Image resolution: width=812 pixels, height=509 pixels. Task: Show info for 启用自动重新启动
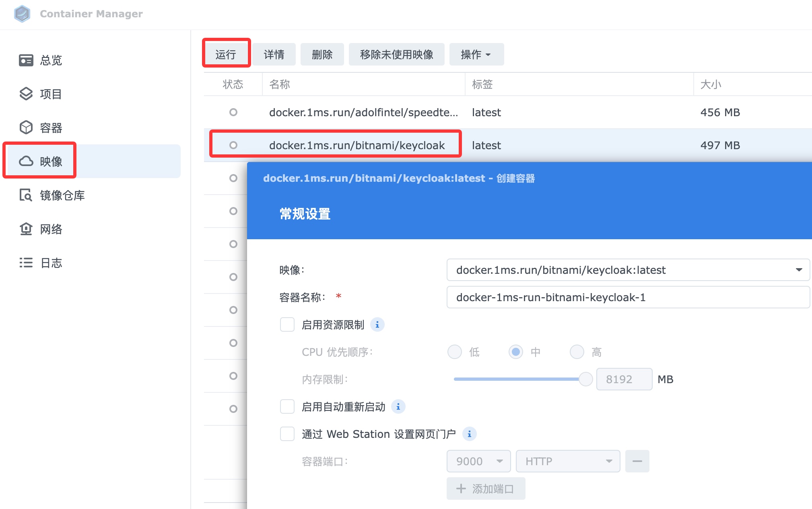tap(398, 406)
